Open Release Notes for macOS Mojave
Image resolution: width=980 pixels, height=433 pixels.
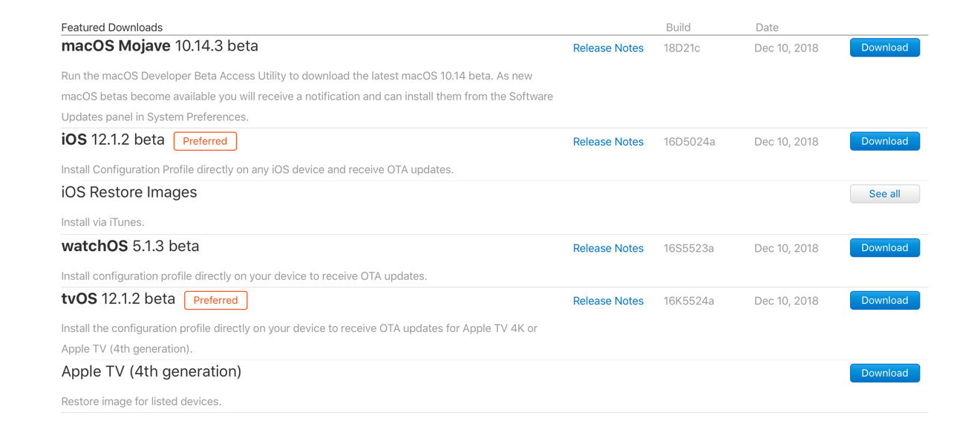[x=608, y=48]
